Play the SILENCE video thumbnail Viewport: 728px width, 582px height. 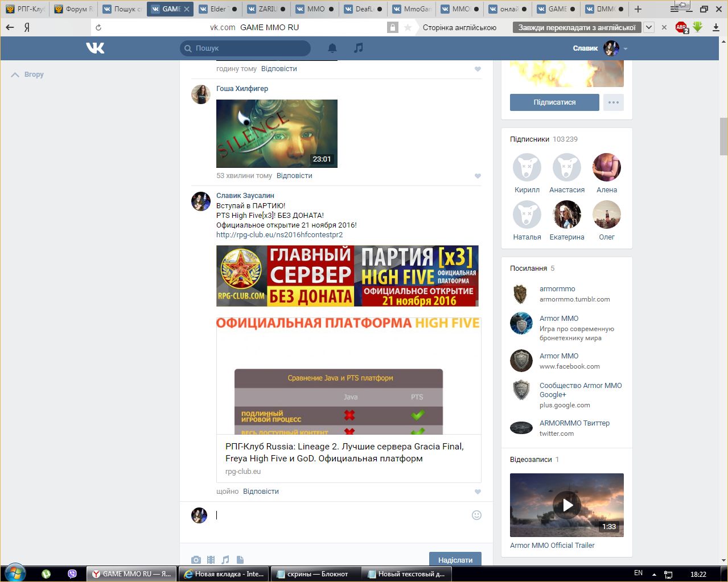277,134
